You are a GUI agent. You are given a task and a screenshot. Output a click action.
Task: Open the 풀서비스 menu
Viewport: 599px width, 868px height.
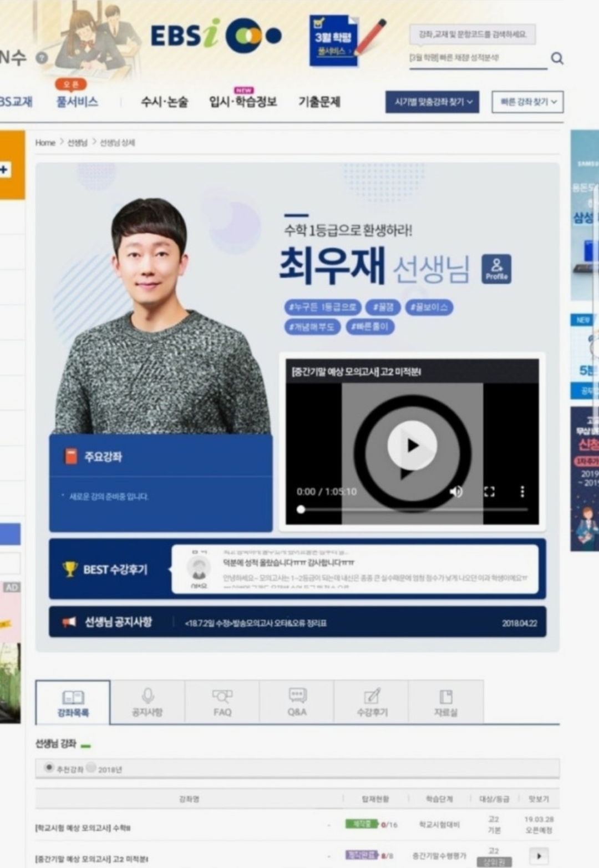pos(77,102)
